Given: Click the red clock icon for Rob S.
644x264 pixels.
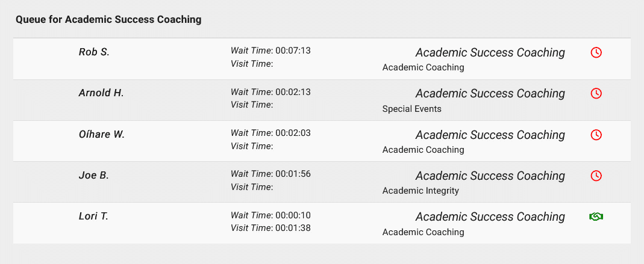Looking at the screenshot, I should click(x=596, y=52).
